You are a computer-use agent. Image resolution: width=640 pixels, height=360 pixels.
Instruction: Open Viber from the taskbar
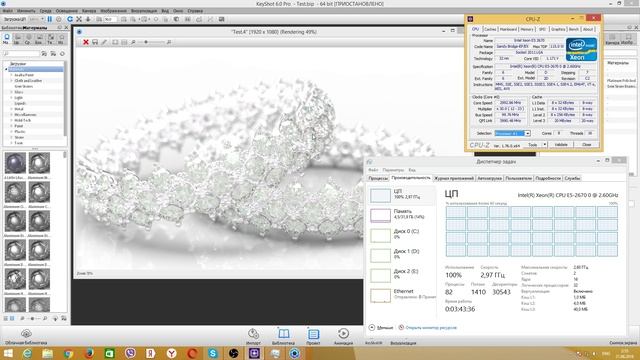click(130, 353)
